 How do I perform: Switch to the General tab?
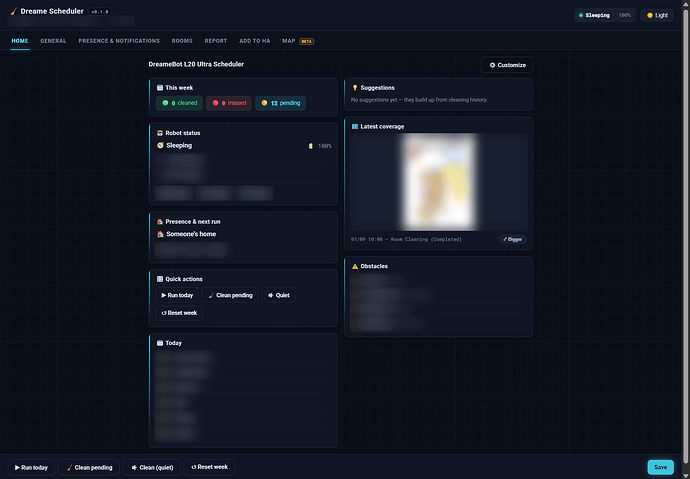[53, 41]
